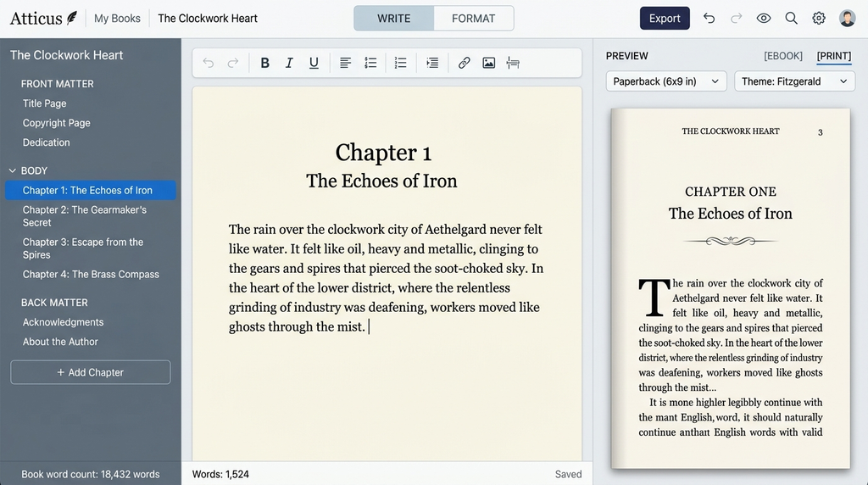The width and height of the screenshot is (868, 485).
Task: Insert a hyperlink
Action: point(464,63)
